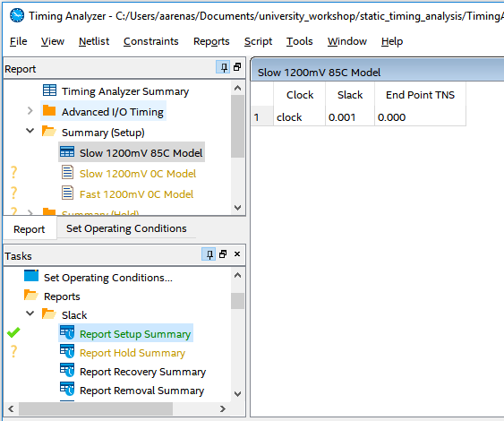Click the Tasks panel scroll-up arrow
The image size is (504, 421).
click(237, 275)
